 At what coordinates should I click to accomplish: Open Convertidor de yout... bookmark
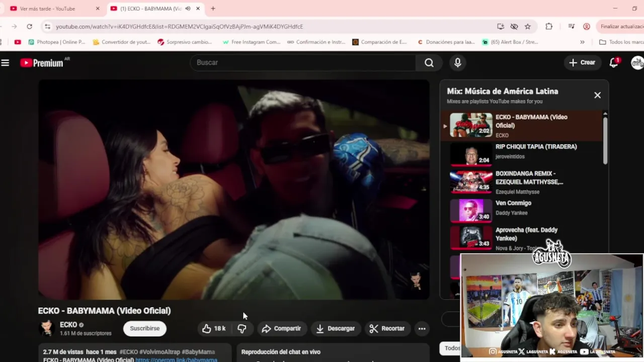(x=122, y=42)
